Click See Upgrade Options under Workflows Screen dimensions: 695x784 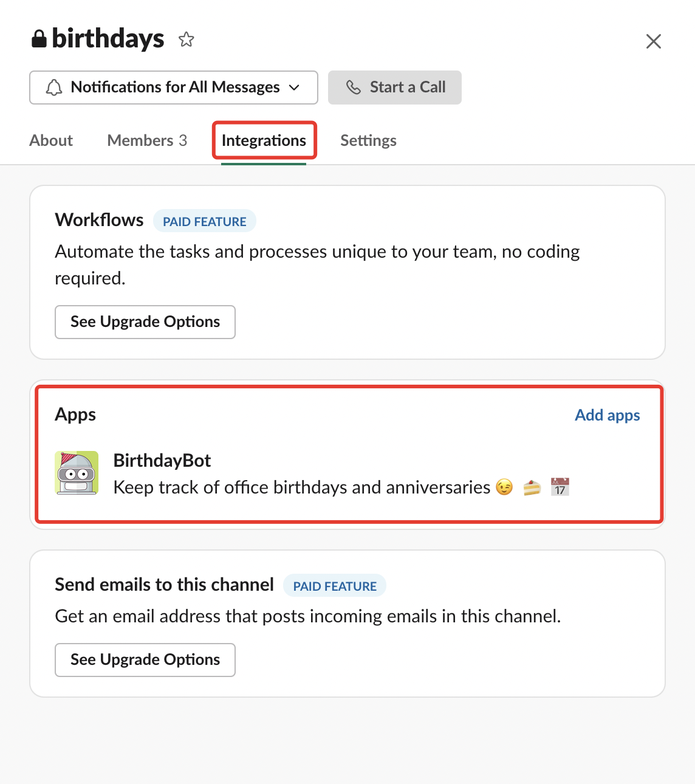145,322
